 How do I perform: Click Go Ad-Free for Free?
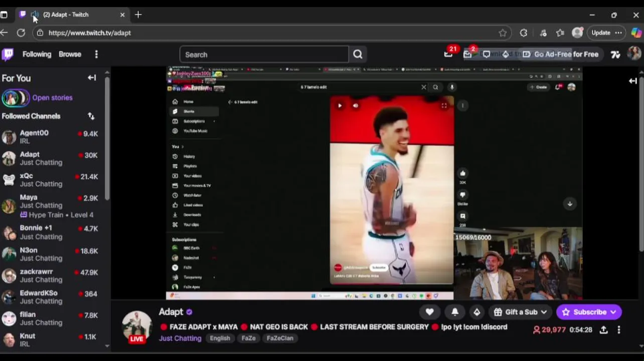[x=560, y=54]
